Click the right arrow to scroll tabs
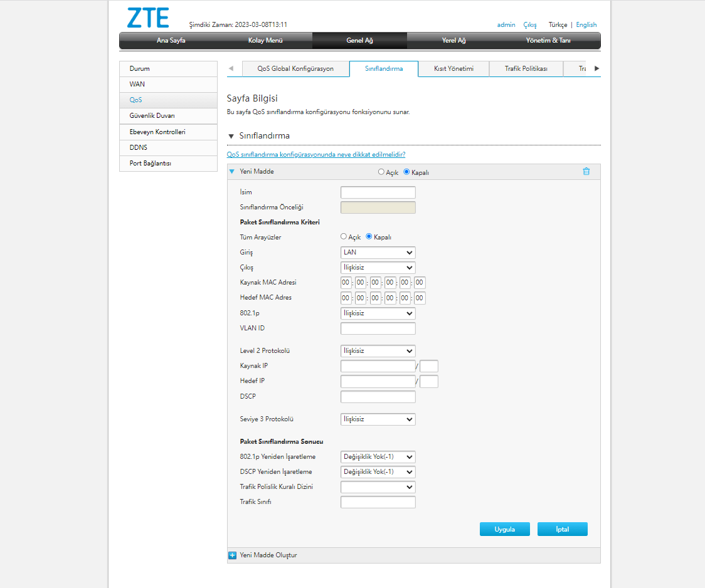705x588 pixels. coord(596,68)
